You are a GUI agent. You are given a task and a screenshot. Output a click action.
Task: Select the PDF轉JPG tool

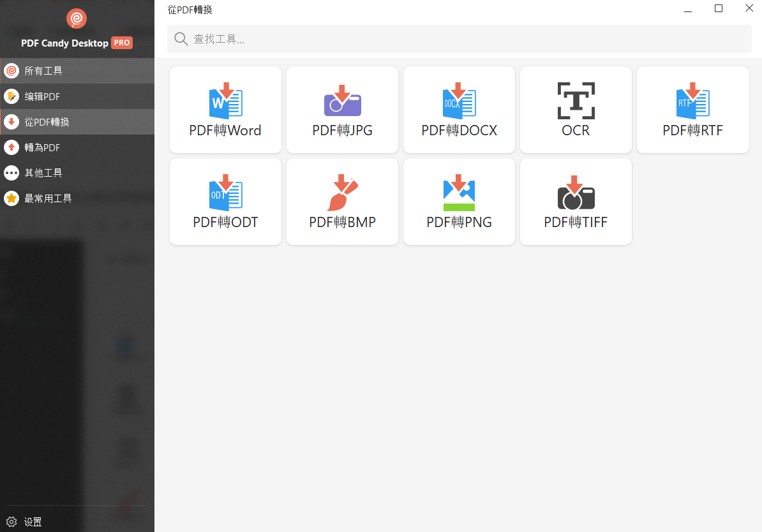click(341, 109)
